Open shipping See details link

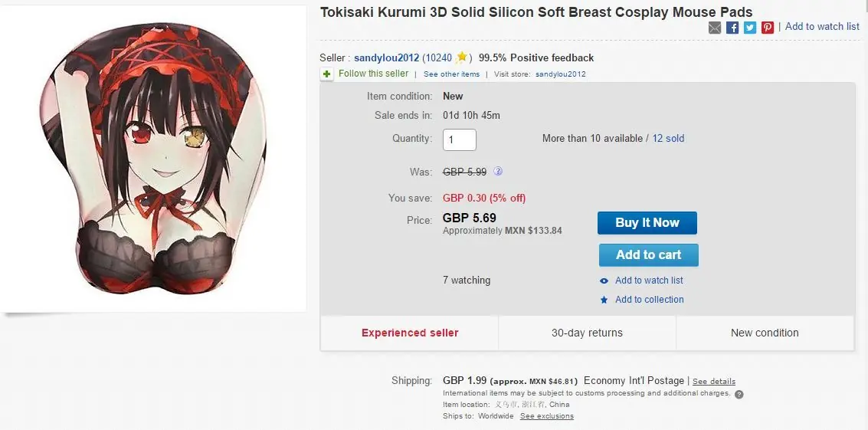pyautogui.click(x=713, y=381)
